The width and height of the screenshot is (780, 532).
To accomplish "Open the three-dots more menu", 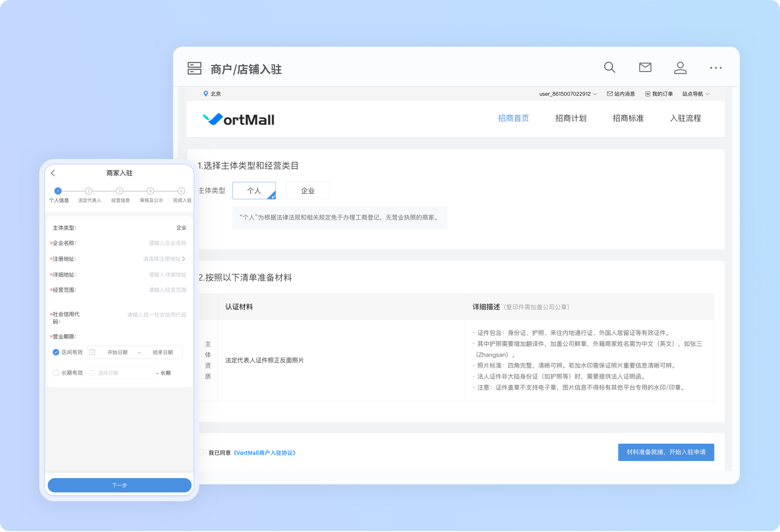I will click(715, 68).
